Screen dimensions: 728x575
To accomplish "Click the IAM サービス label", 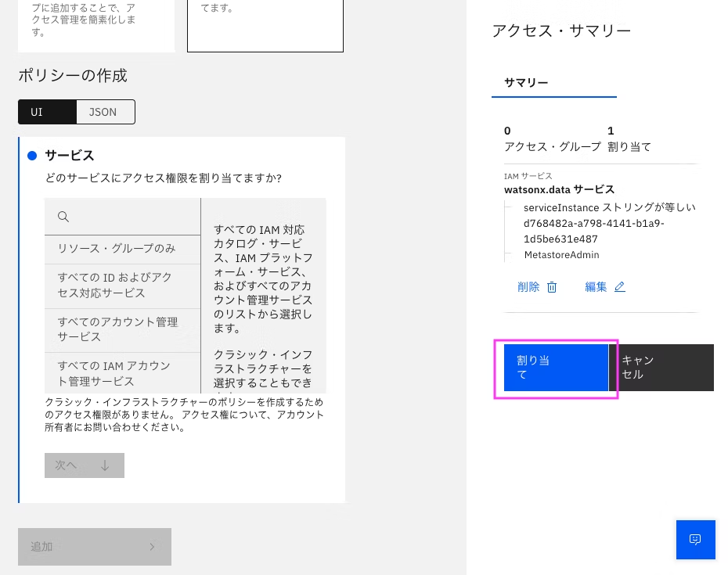I will click(x=528, y=176).
